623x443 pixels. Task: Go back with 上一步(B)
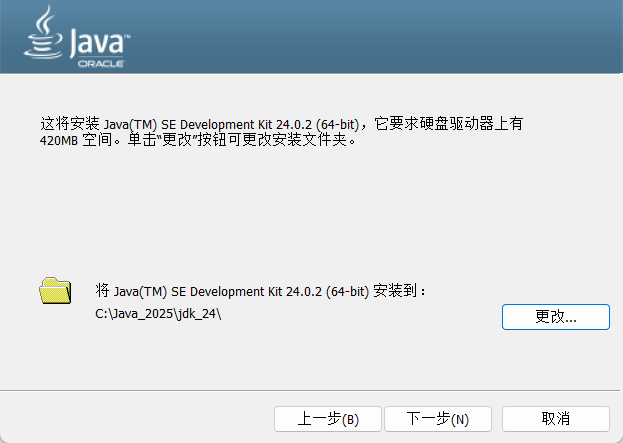pyautogui.click(x=328, y=418)
